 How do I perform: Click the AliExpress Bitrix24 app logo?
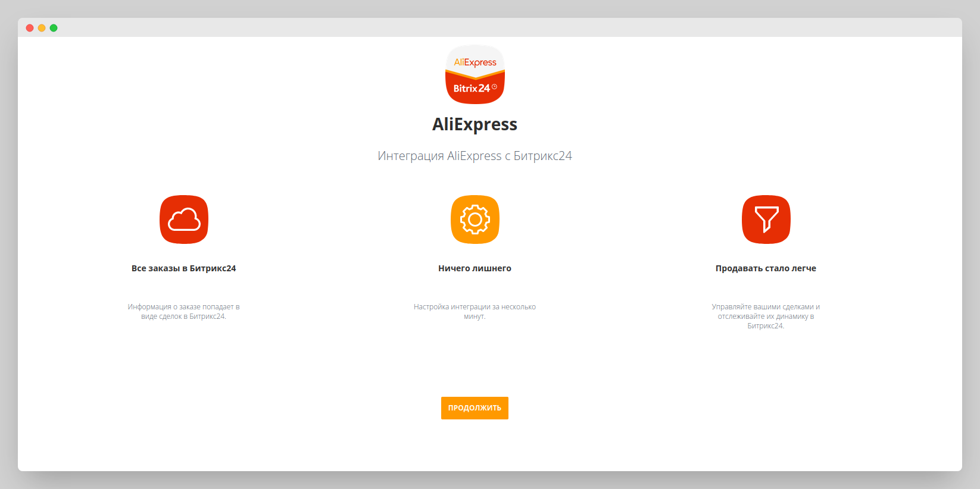click(x=475, y=74)
